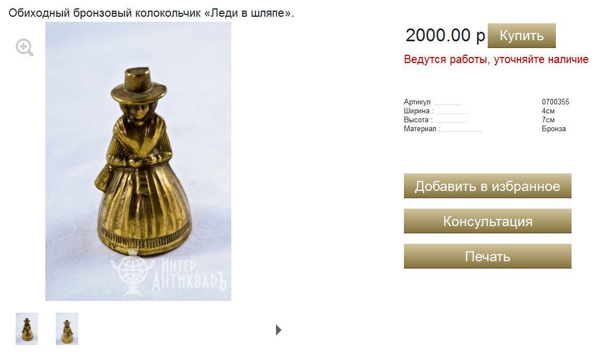Click the article number 0700355
Viewport: 614px width, 364px height.
pyautogui.click(x=555, y=102)
